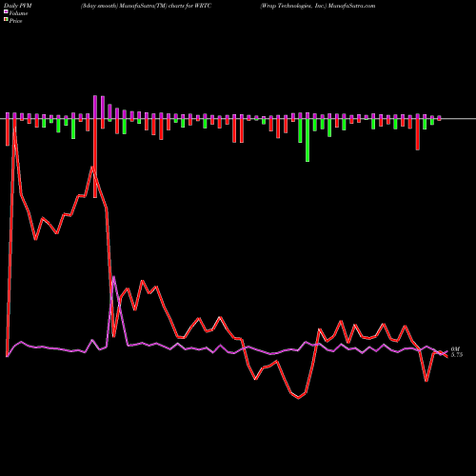Click the '(Wrap Technologies, Inc.) MunafaSutra.com' text
This screenshot has height=476, width=476.
pyautogui.click(x=318, y=6)
